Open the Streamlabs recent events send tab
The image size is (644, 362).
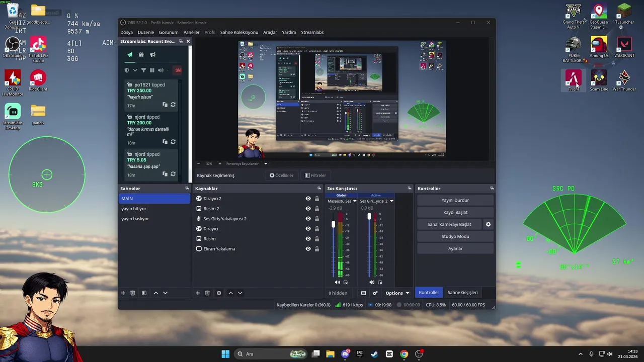click(x=130, y=55)
